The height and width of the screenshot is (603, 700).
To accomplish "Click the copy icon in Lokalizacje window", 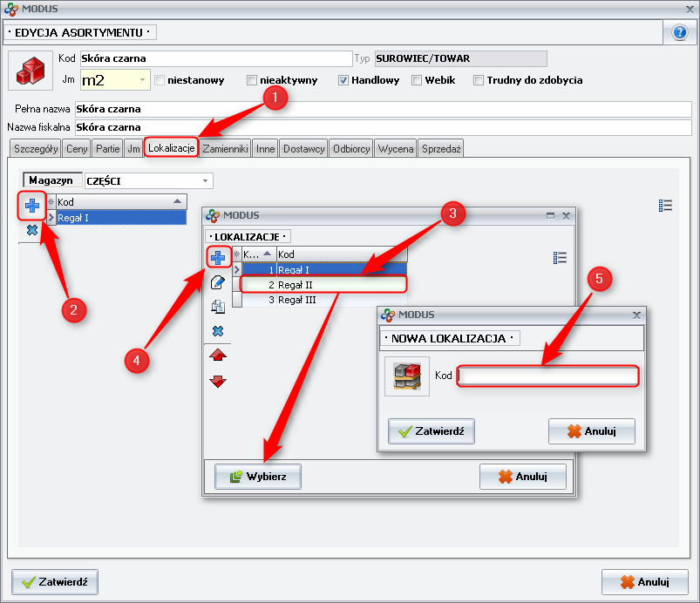I will tap(218, 307).
